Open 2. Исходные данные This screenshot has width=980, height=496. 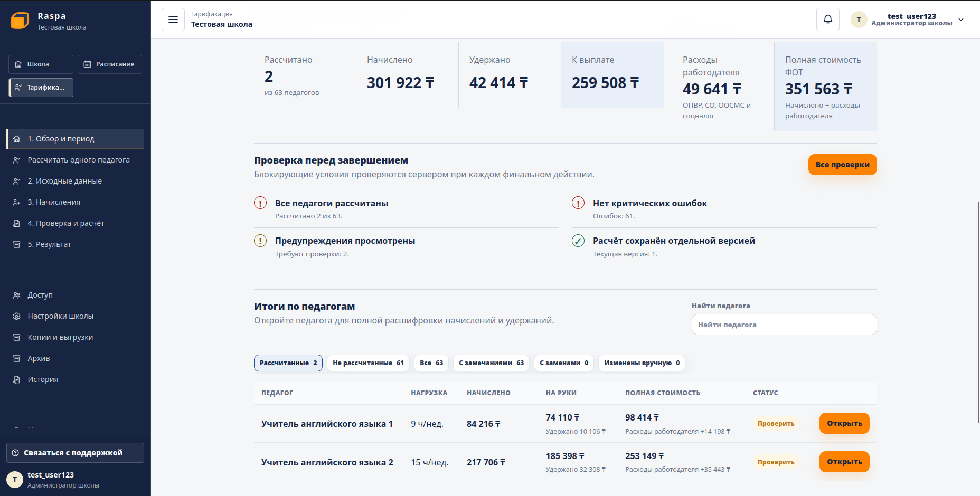pyautogui.click(x=75, y=181)
